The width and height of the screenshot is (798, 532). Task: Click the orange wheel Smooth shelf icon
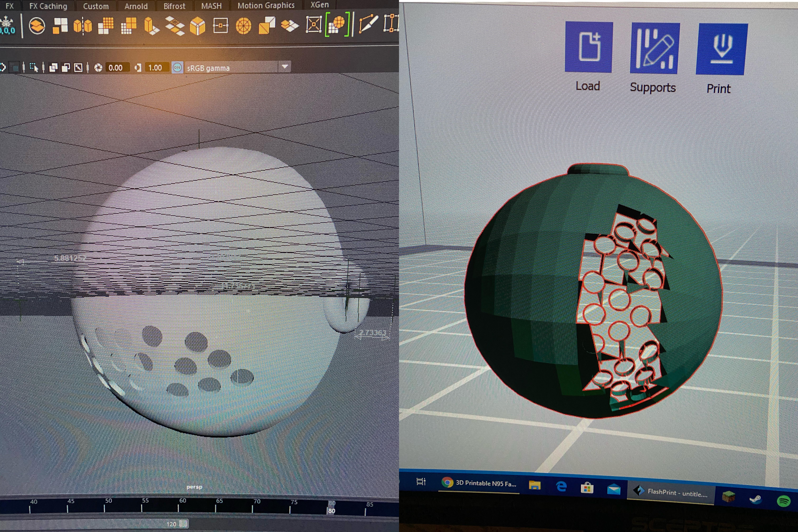point(243,26)
